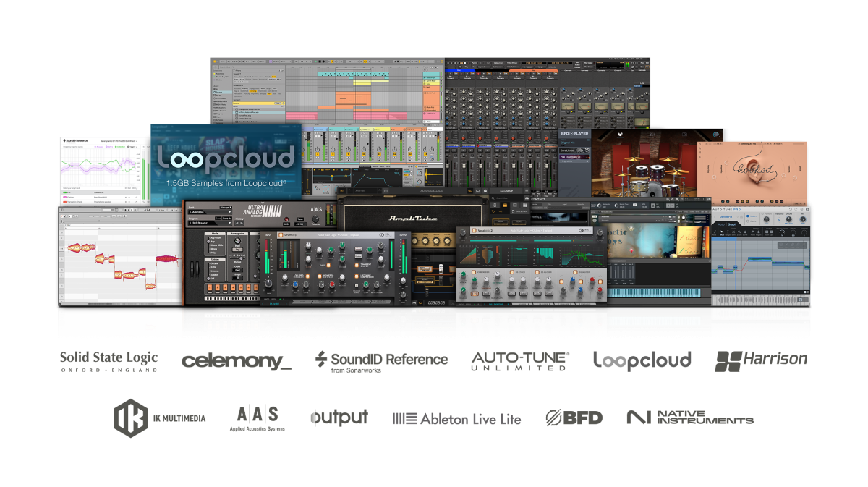Viewport: 868px width, 487px height.
Task: Click the IK Multimedia logo
Action: click(160, 418)
